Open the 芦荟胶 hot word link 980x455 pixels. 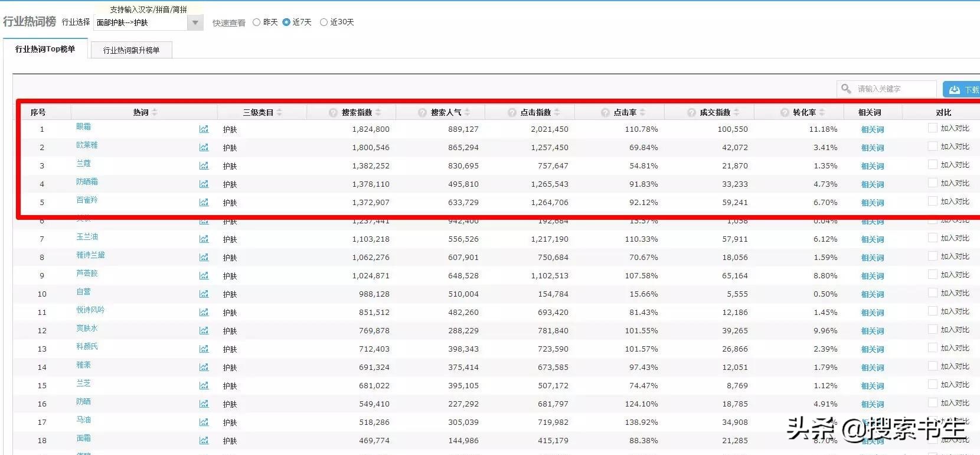(x=87, y=273)
